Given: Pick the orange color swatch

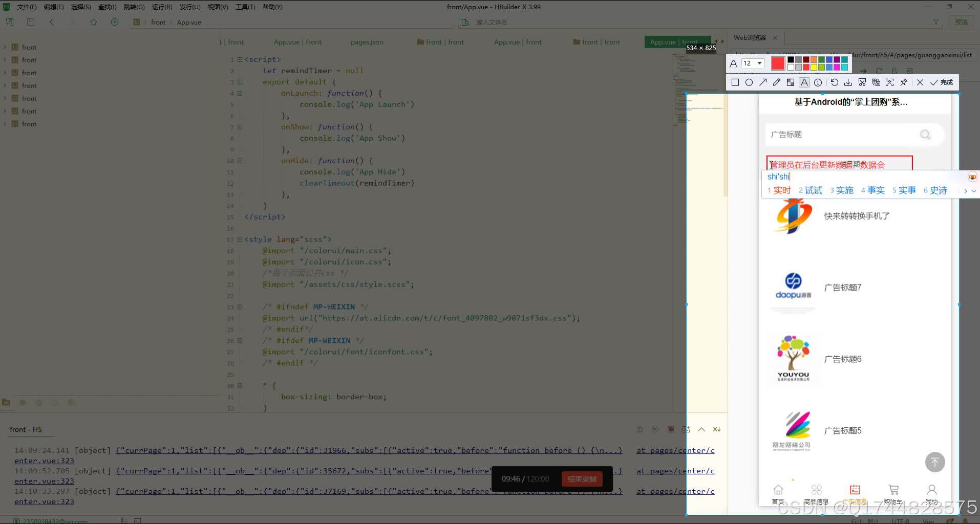Looking at the screenshot, I should [814, 60].
